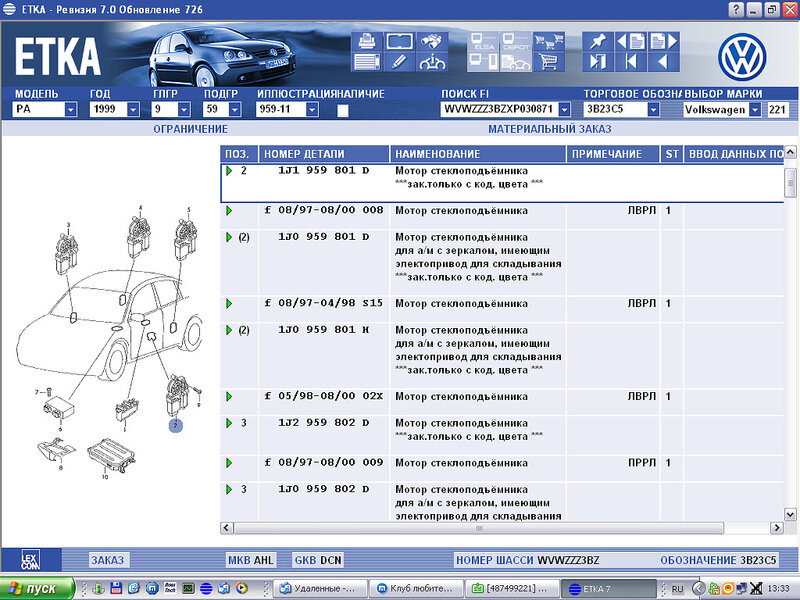
Task: Select the pencil edit icon
Action: 399,62
